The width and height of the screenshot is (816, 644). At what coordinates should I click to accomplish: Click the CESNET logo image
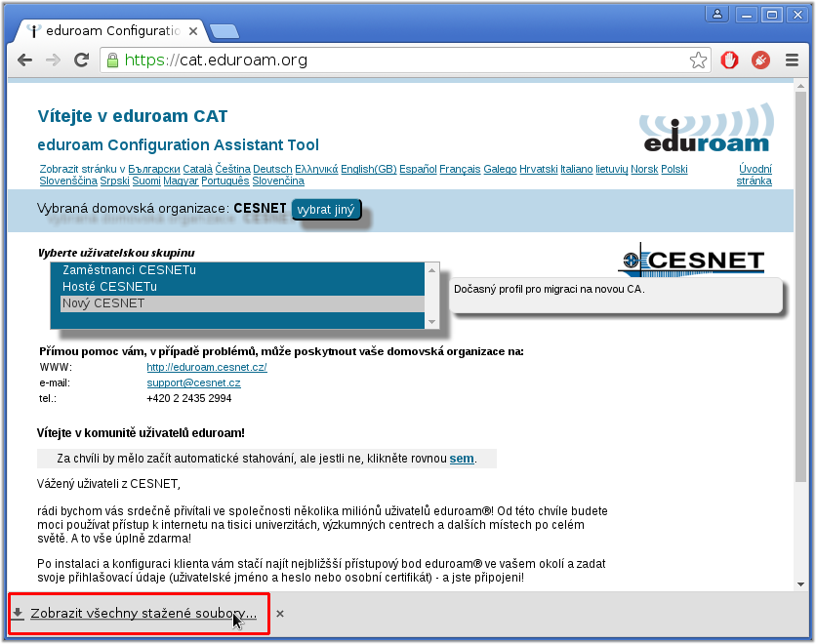click(x=692, y=259)
